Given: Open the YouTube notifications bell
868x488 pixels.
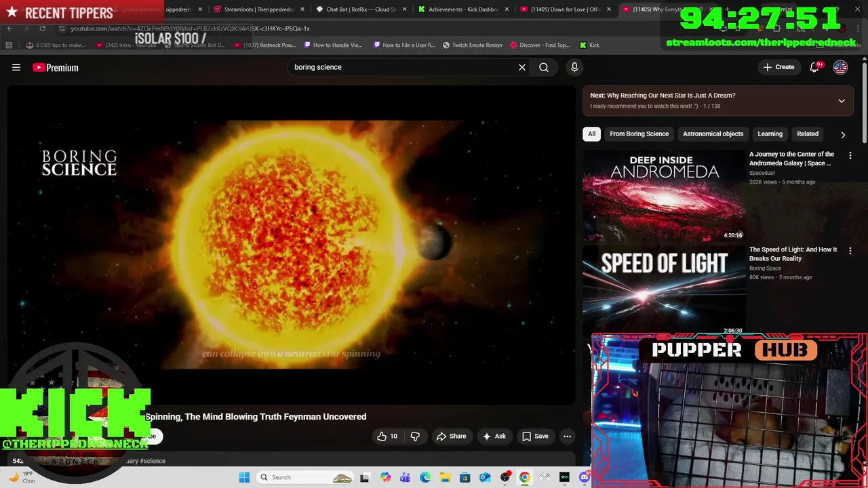Looking at the screenshot, I should 814,67.
